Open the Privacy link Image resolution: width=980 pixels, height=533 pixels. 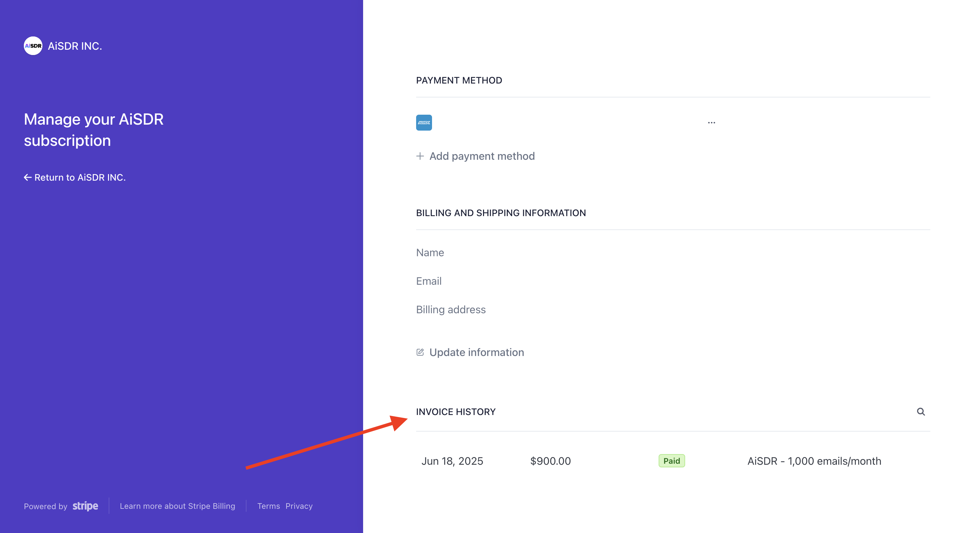pos(299,506)
